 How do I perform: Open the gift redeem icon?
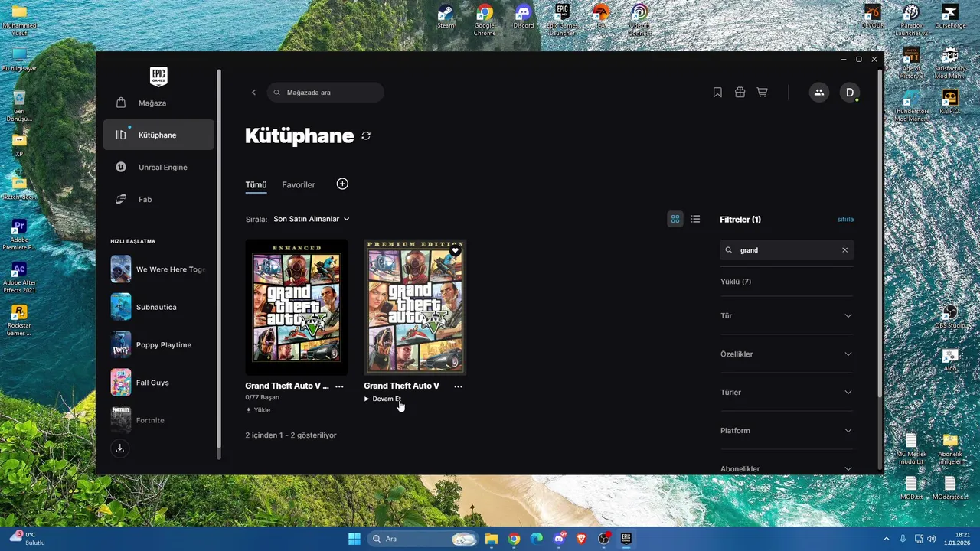tap(740, 93)
